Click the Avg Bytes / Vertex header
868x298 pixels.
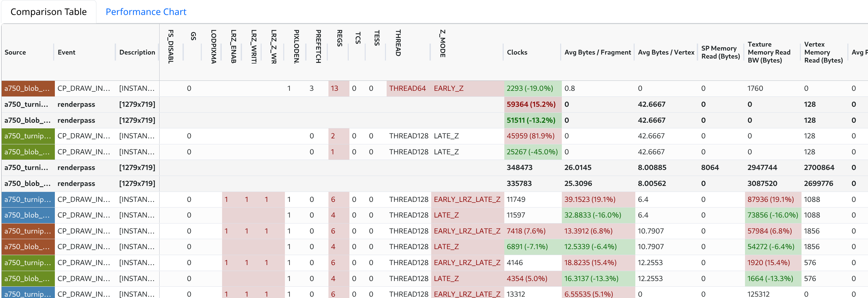[666, 52]
